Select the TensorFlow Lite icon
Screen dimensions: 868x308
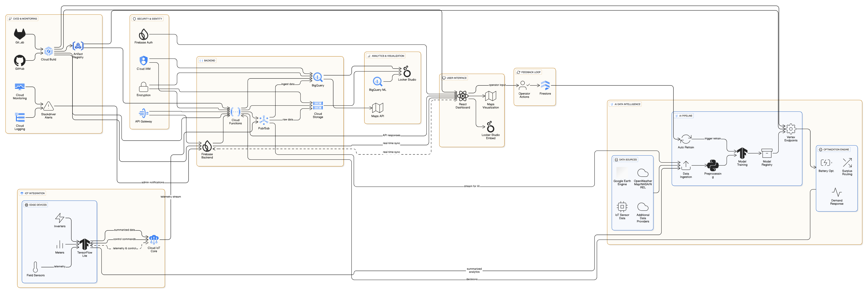tap(84, 244)
